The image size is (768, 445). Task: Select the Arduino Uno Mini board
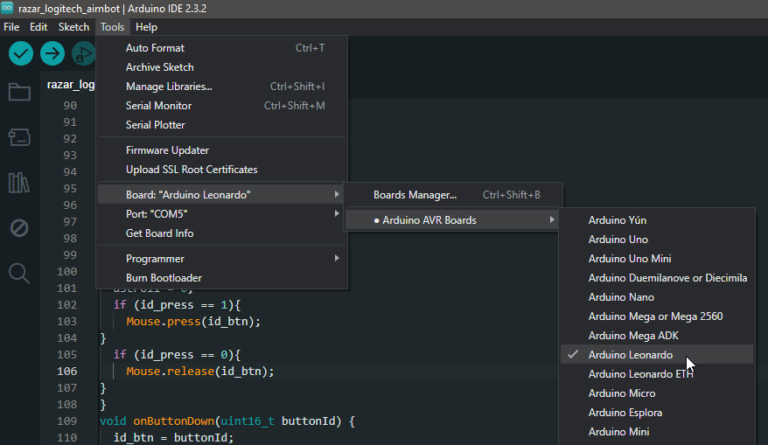tap(656, 258)
